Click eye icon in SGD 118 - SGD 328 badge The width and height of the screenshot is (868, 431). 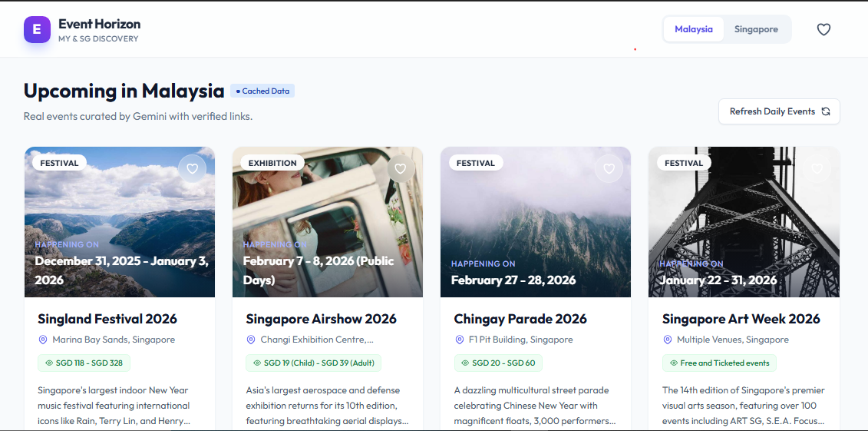pos(48,363)
